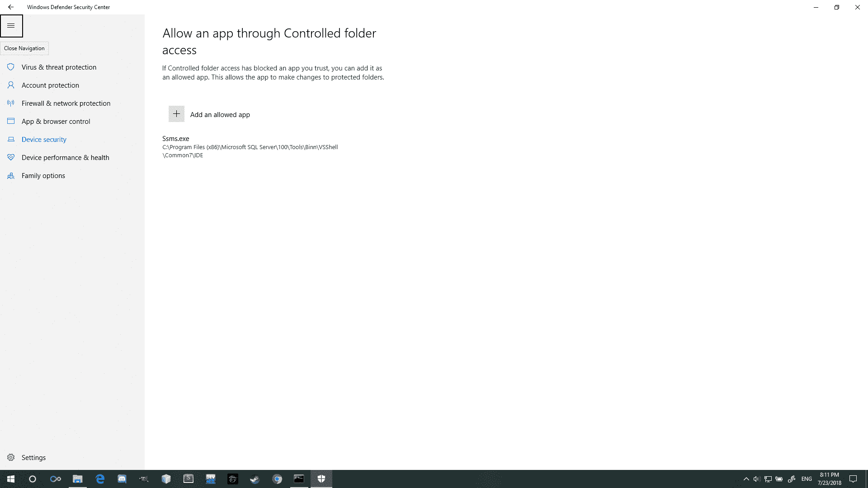The image size is (868, 488).
Task: Open GIMP from taskbar
Action: (x=144, y=479)
